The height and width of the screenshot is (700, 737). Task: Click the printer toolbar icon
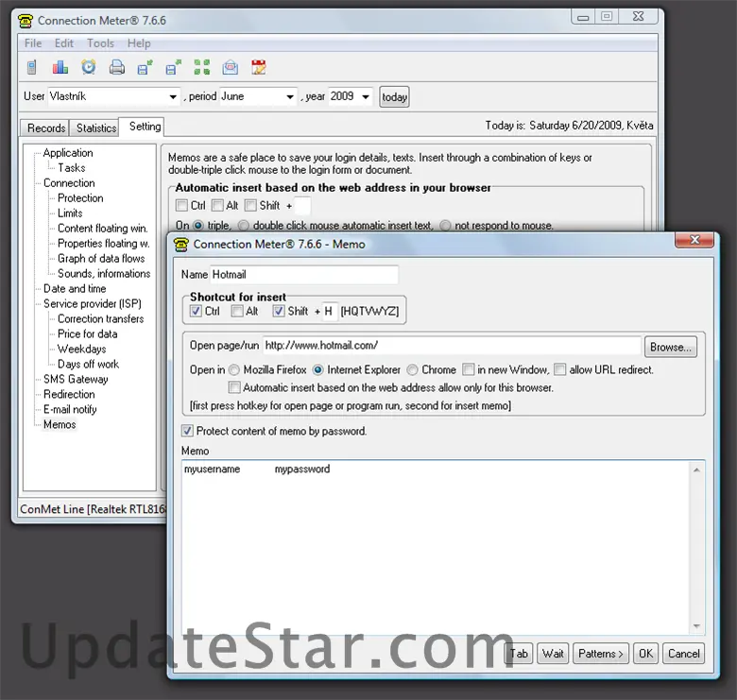[x=116, y=68]
